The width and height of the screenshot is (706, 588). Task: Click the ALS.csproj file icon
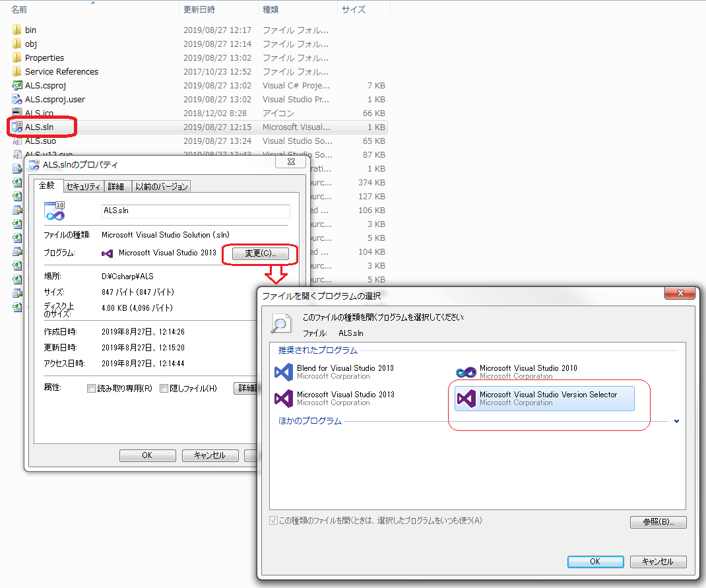pos(17,86)
